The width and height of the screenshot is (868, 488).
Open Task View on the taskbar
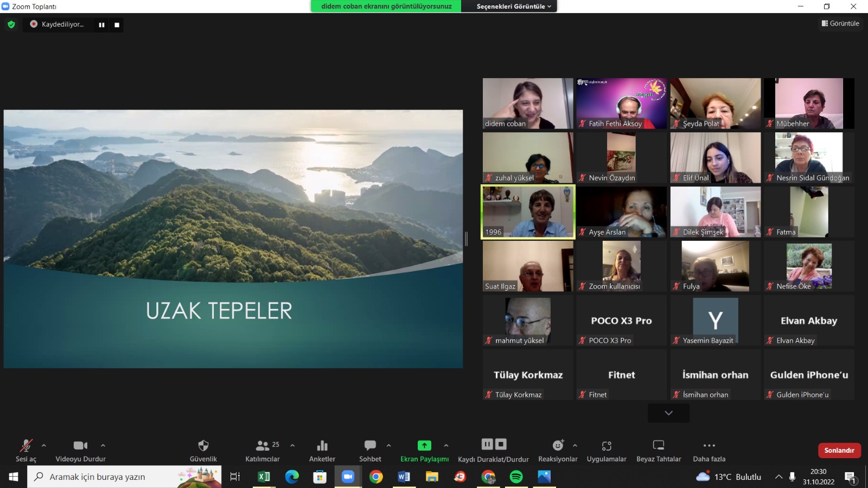point(235,477)
